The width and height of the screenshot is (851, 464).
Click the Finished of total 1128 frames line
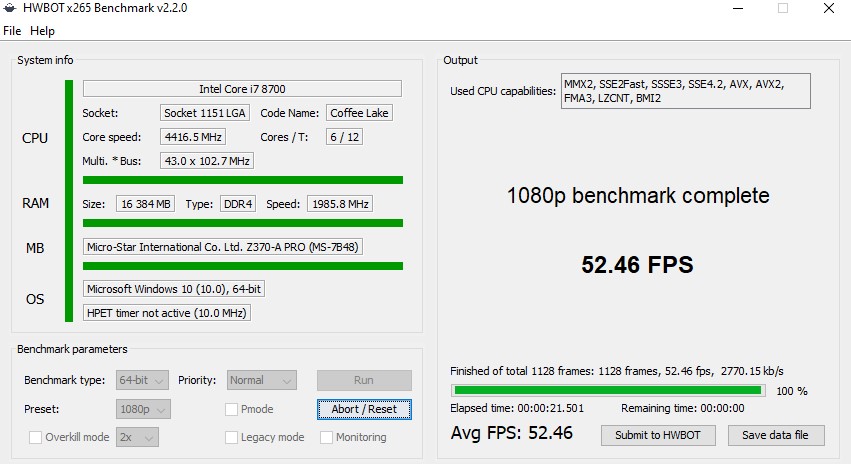click(617, 371)
